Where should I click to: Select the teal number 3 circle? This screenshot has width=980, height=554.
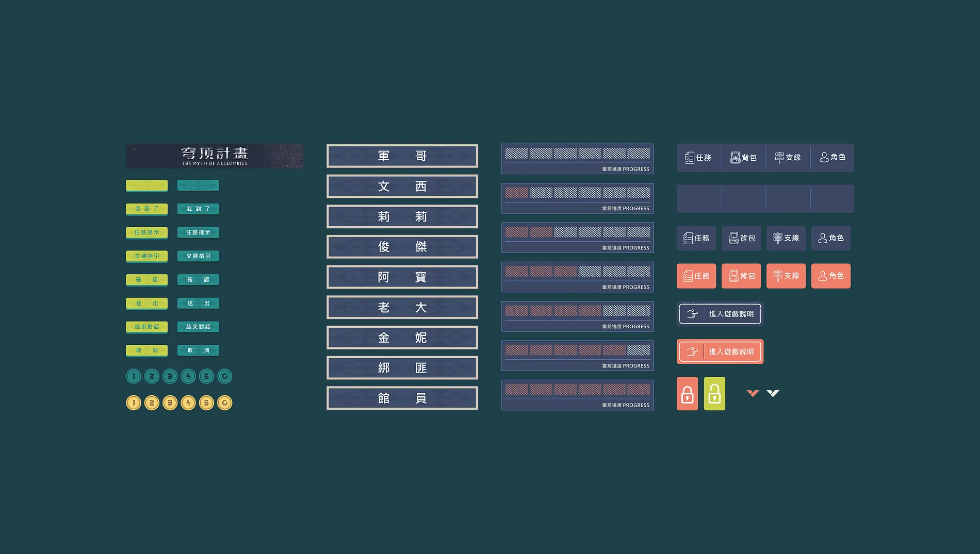tap(170, 376)
